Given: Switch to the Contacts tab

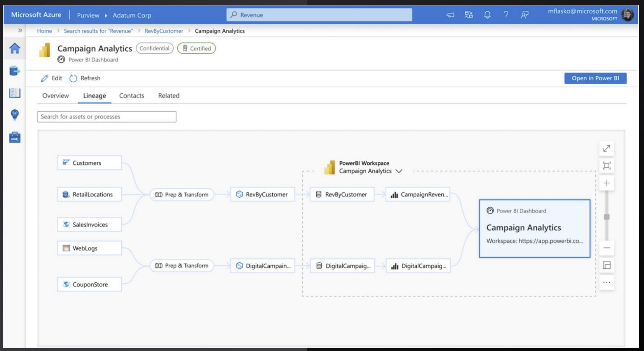Looking at the screenshot, I should 132,96.
